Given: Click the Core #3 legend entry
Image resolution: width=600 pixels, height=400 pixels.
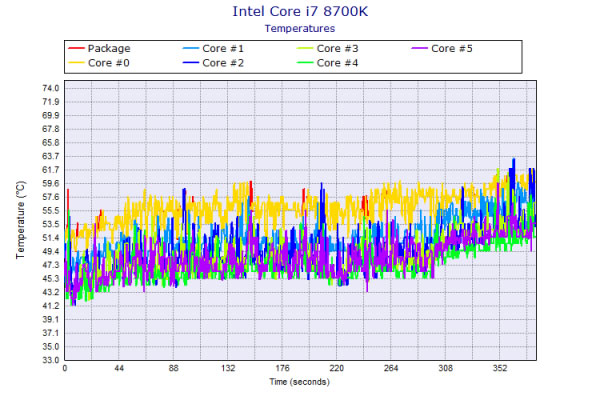Looking at the screenshot, I should pos(328,49).
